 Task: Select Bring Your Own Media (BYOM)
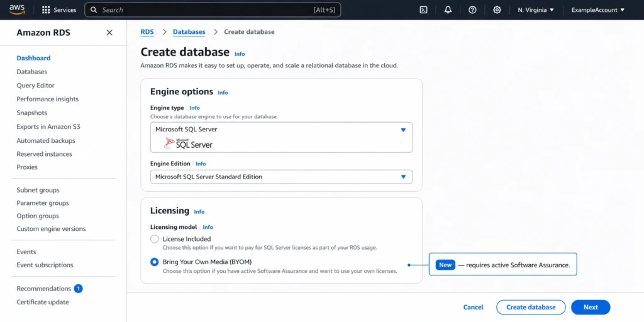pos(155,262)
